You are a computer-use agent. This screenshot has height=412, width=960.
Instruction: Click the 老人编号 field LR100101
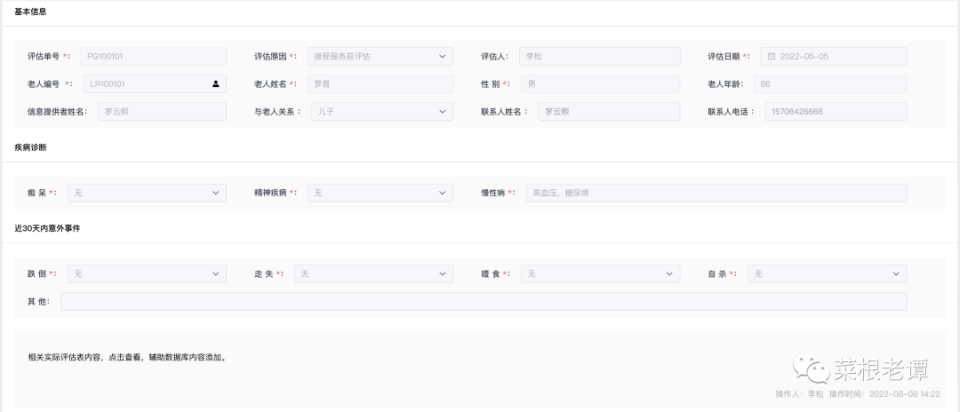155,84
